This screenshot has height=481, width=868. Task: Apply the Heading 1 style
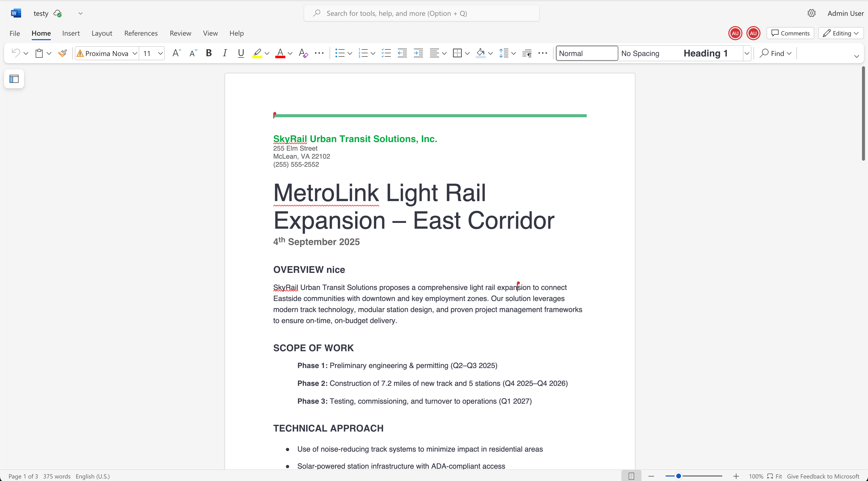click(706, 53)
